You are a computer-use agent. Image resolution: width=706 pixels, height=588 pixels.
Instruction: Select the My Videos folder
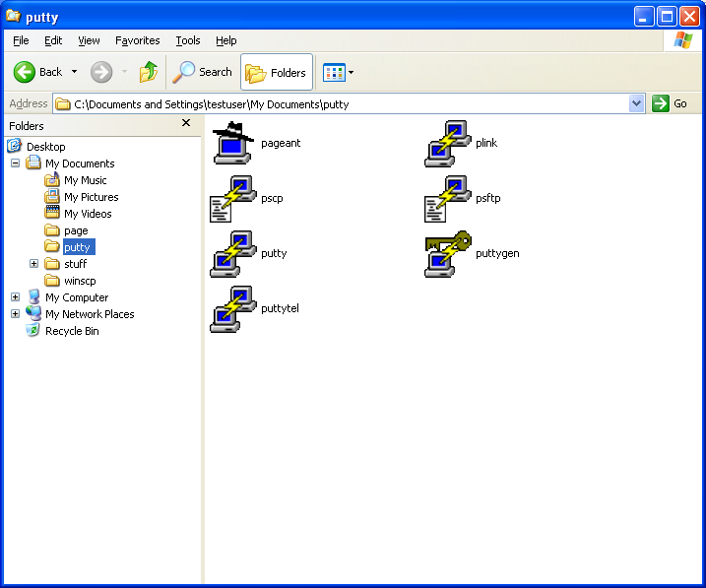coord(88,214)
